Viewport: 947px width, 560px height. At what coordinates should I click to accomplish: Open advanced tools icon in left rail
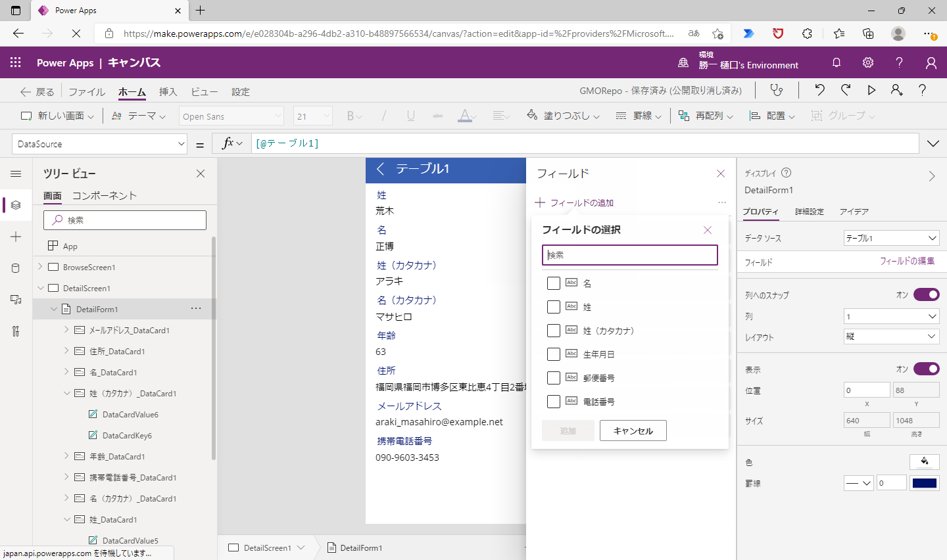click(16, 331)
